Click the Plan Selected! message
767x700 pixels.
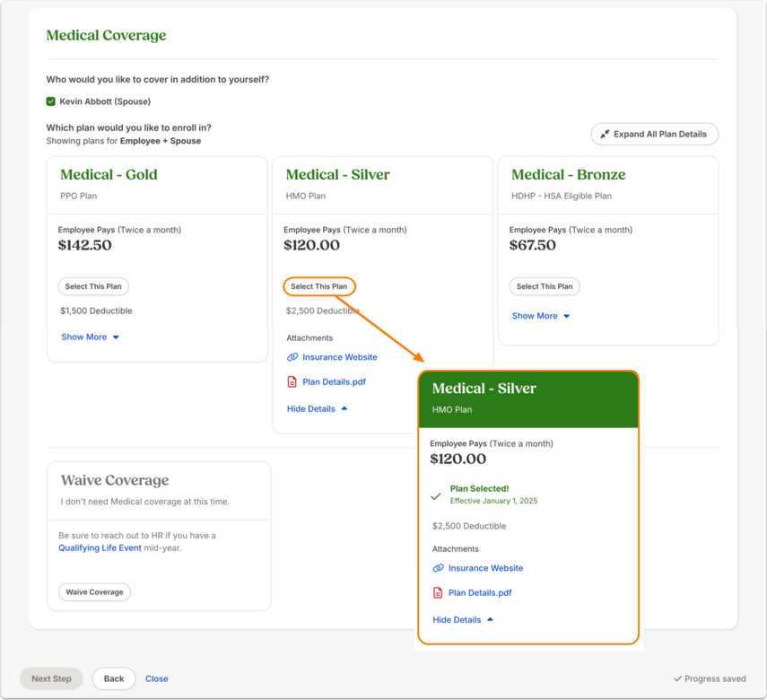pos(479,488)
